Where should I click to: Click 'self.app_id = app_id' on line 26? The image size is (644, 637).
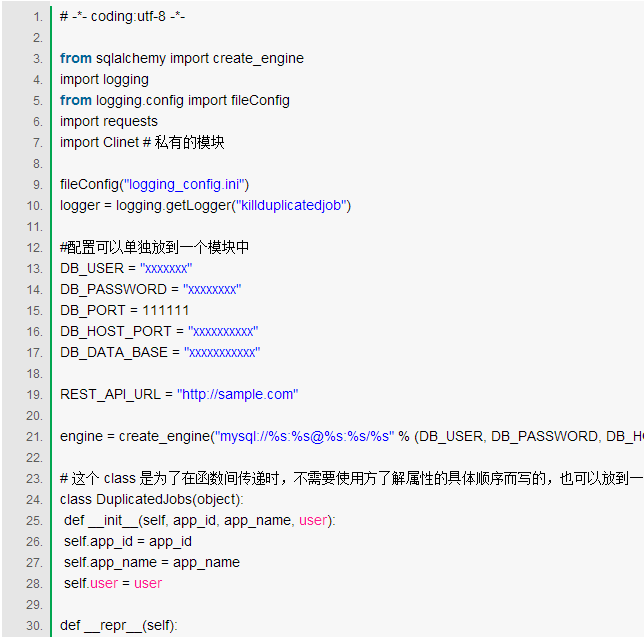pyautogui.click(x=128, y=541)
